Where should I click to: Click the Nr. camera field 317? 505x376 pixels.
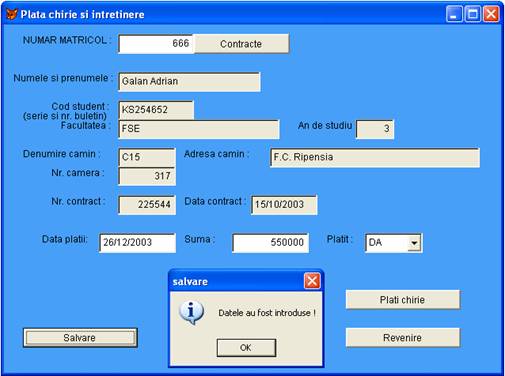pyautogui.click(x=147, y=176)
